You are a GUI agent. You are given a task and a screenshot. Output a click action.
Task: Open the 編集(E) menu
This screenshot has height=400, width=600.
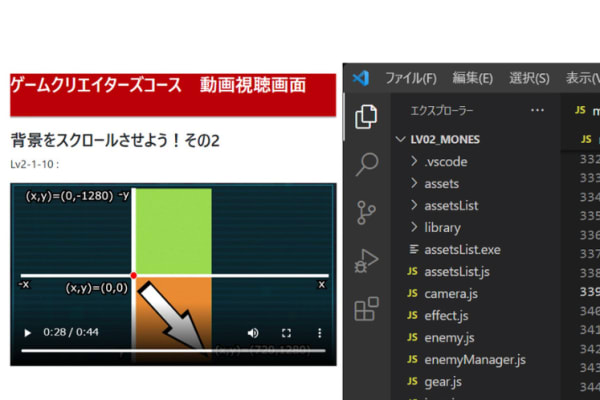coord(472,78)
